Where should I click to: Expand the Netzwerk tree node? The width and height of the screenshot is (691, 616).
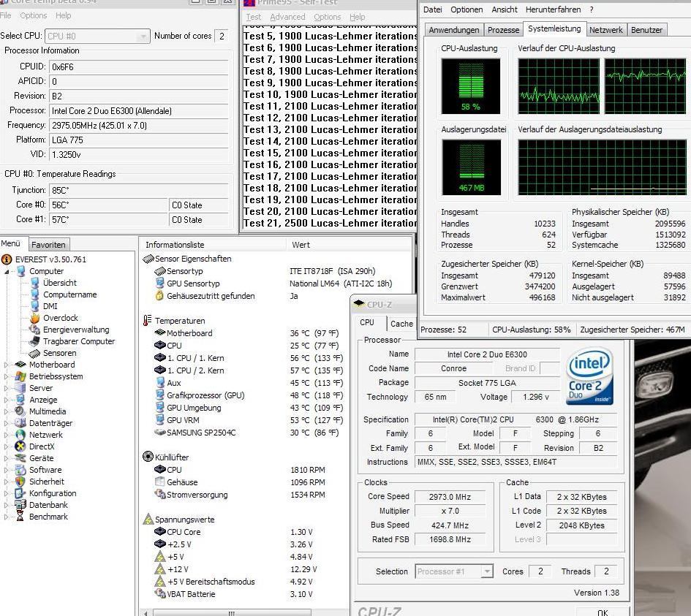pos(6,435)
